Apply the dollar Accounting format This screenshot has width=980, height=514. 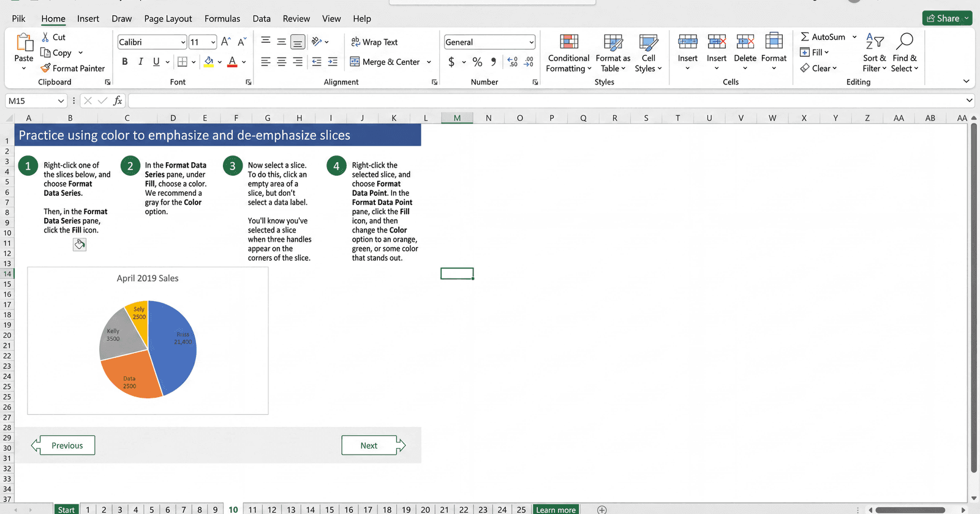[x=451, y=62]
